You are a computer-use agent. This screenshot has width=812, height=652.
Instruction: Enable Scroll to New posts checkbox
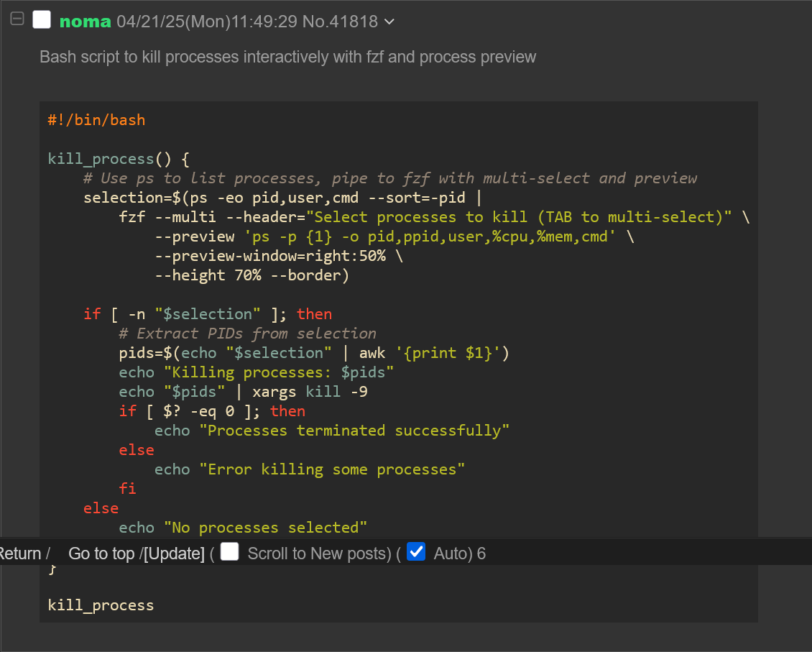click(230, 552)
